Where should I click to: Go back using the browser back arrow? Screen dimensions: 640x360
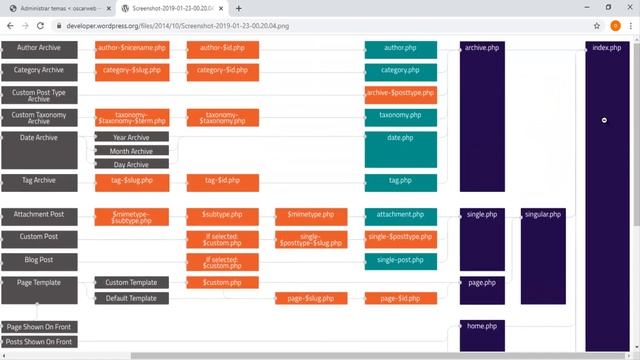10,26
